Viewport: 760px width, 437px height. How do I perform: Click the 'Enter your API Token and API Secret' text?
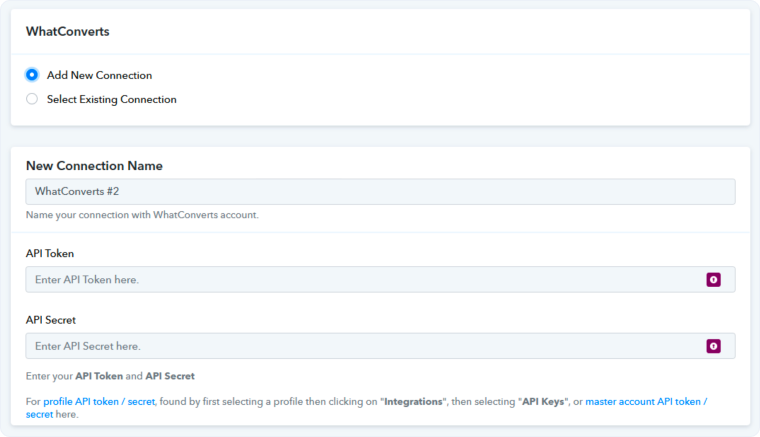pos(110,376)
